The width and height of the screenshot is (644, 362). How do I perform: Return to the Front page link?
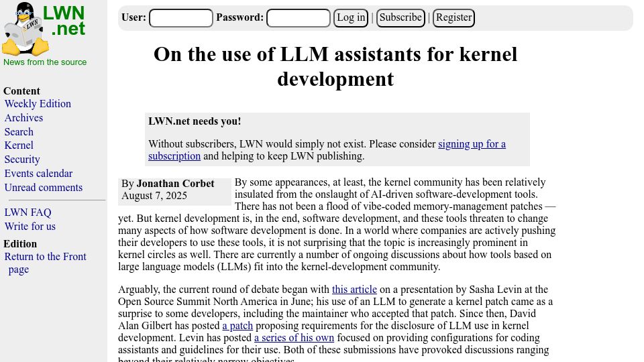pos(45,263)
